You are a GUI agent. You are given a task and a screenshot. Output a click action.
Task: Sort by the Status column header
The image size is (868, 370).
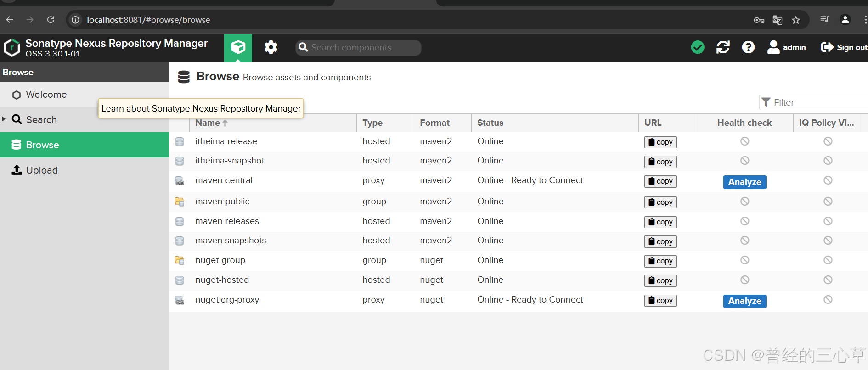click(555, 123)
